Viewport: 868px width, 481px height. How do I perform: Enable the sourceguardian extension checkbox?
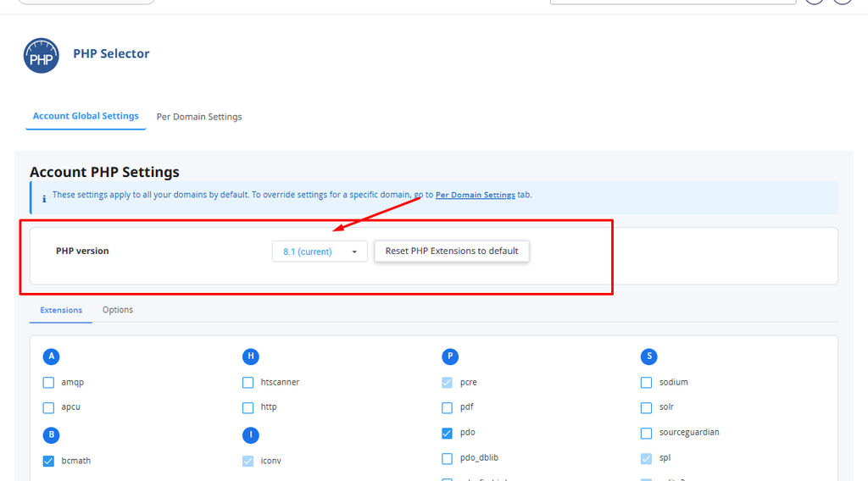pos(646,433)
